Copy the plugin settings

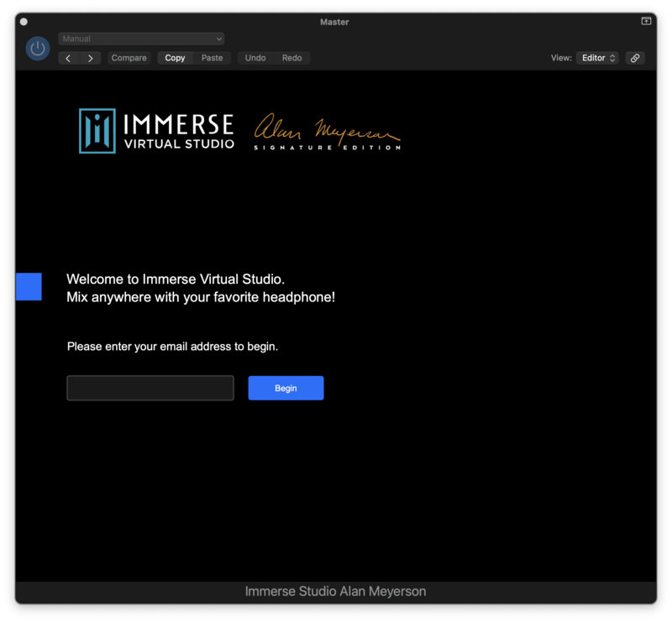tap(175, 58)
